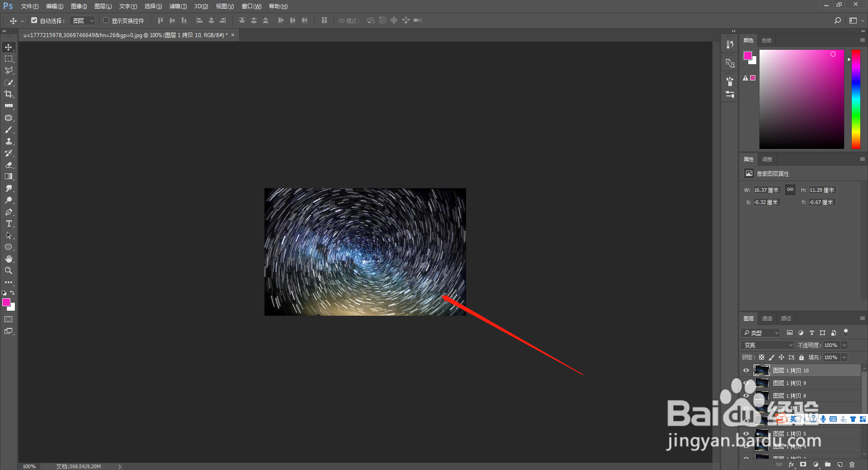Image resolution: width=868 pixels, height=470 pixels.
Task: Select the Zoom tool
Action: [x=9, y=271]
